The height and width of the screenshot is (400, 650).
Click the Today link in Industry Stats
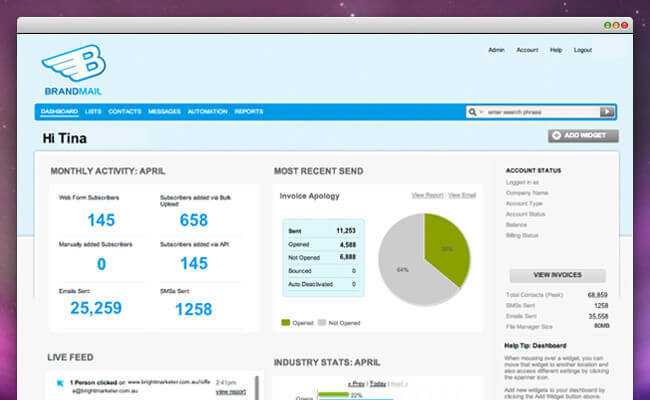(x=378, y=384)
